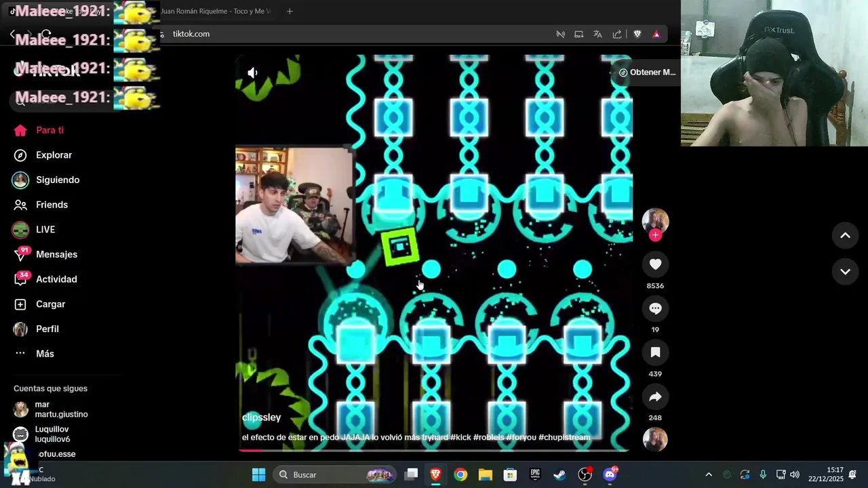Open the Perfil page

[x=47, y=329]
